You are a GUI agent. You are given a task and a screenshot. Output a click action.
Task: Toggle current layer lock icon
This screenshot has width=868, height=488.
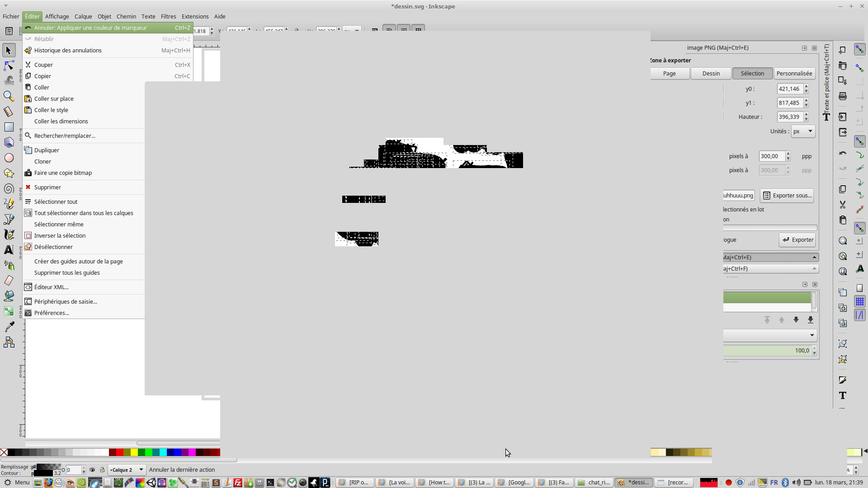click(102, 470)
